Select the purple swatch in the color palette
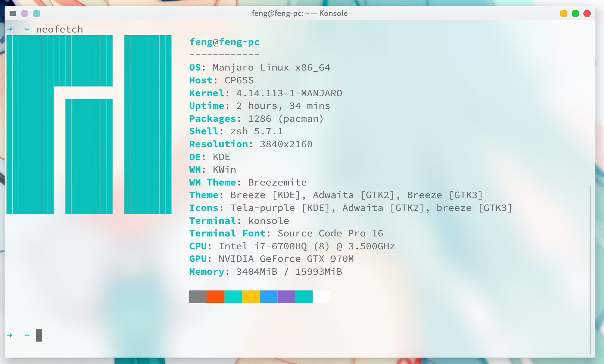Image resolution: width=604 pixels, height=364 pixels. (x=286, y=297)
